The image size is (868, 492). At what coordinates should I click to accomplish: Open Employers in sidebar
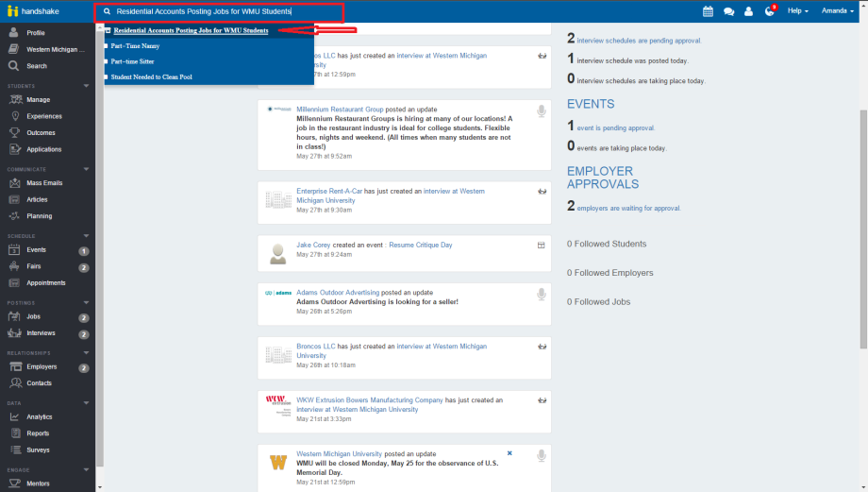point(42,366)
